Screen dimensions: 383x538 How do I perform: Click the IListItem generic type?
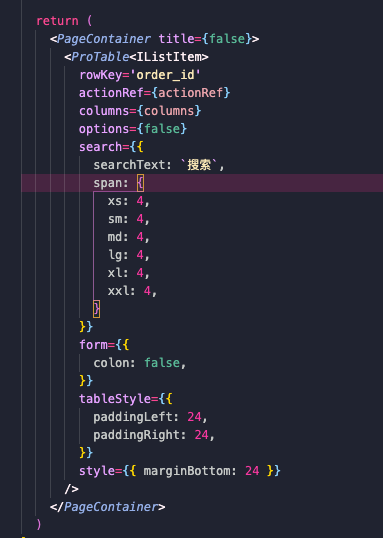[x=169, y=57]
